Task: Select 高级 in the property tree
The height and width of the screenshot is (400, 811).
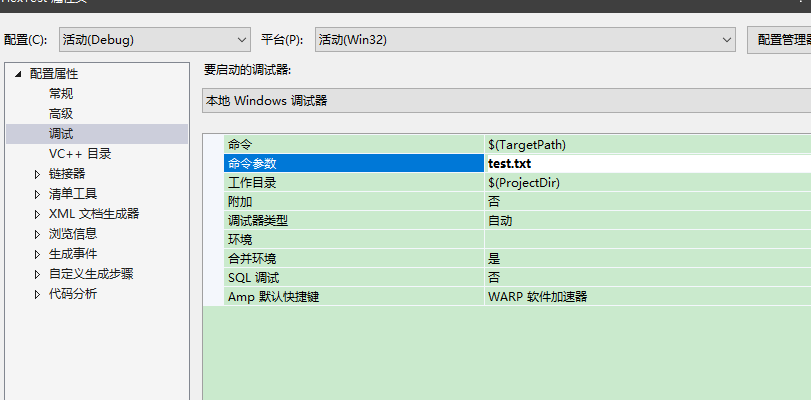Action: coord(61,113)
